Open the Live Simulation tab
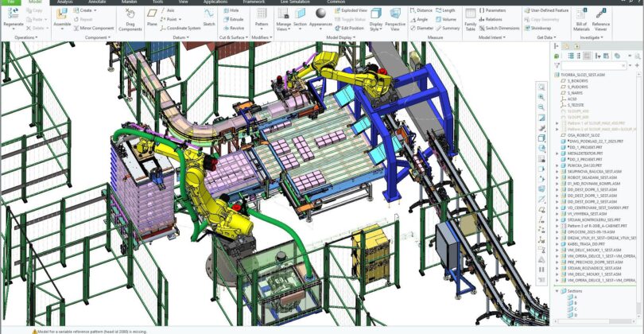This screenshot has height=334, width=644. [x=296, y=2]
